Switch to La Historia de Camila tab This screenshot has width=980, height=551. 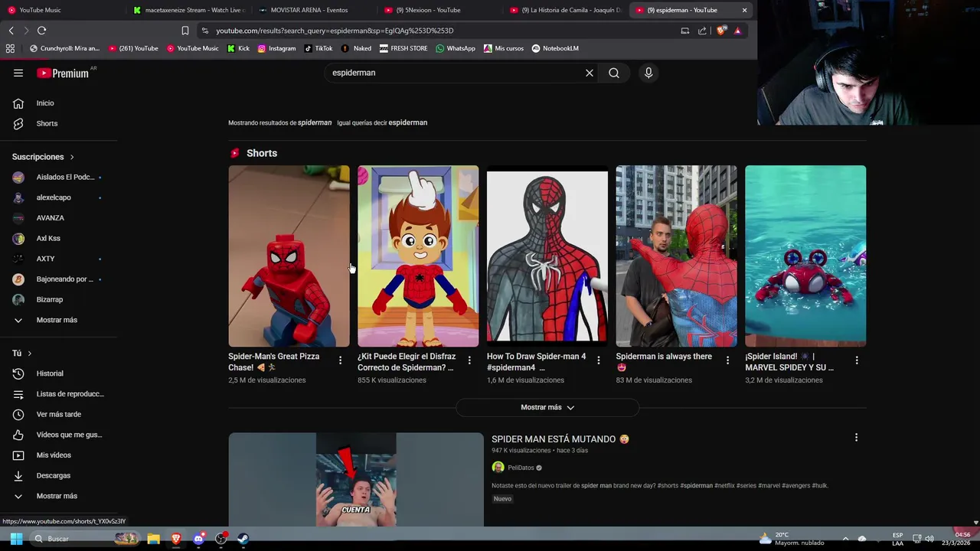(565, 10)
